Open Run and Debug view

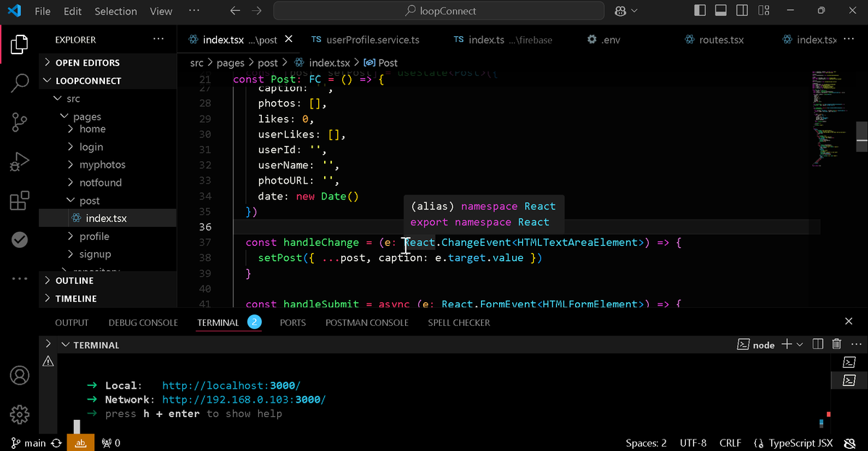pyautogui.click(x=20, y=161)
